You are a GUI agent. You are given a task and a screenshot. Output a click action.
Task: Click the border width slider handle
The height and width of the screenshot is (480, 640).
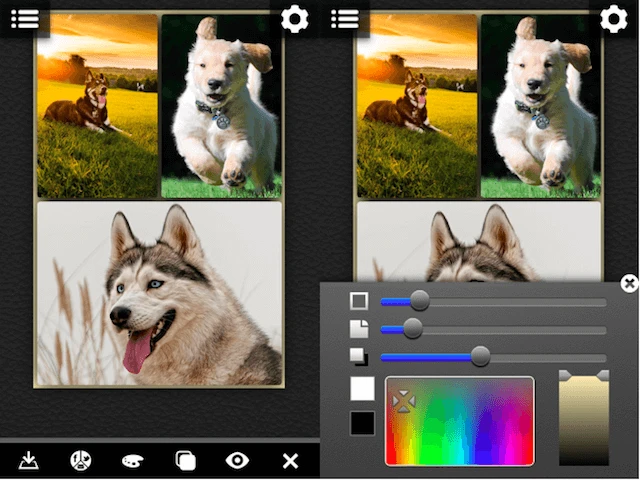click(x=420, y=301)
